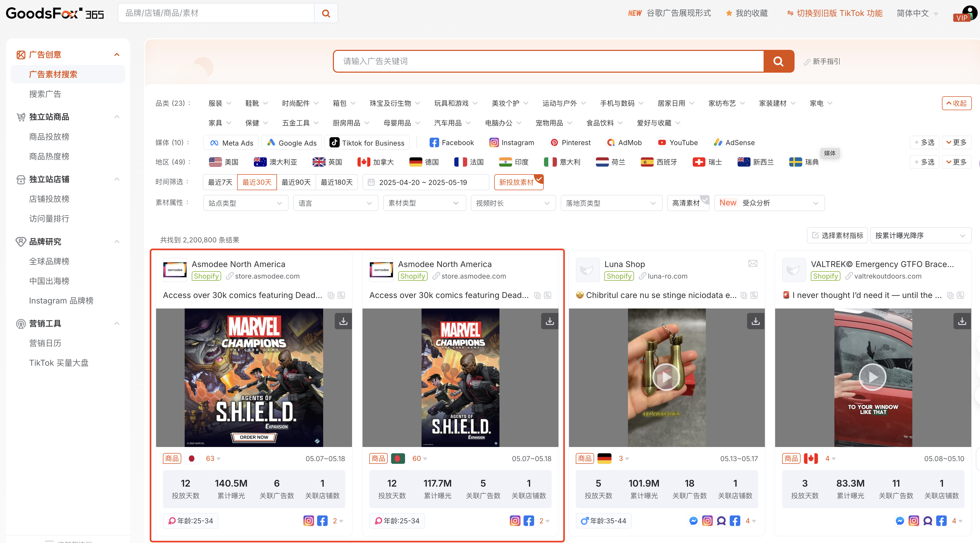
Task: Open the 受众分析 dropdown
Action: click(x=769, y=203)
